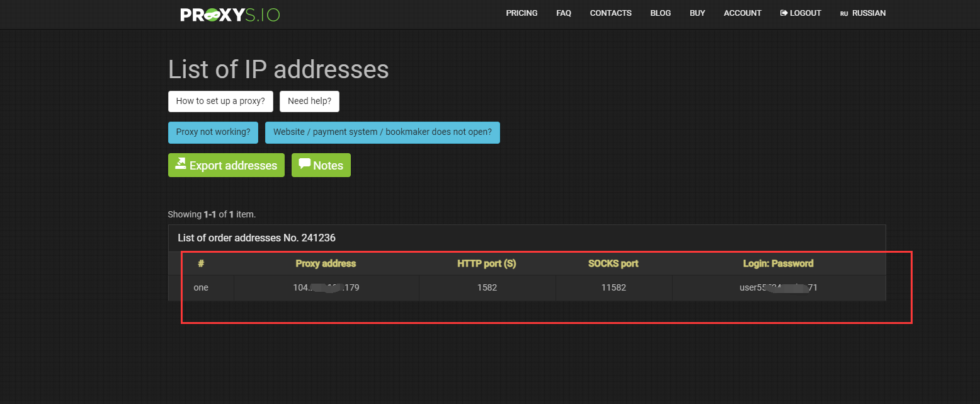Click the 'Proxy not working?' button
This screenshot has height=404, width=980.
tap(213, 132)
